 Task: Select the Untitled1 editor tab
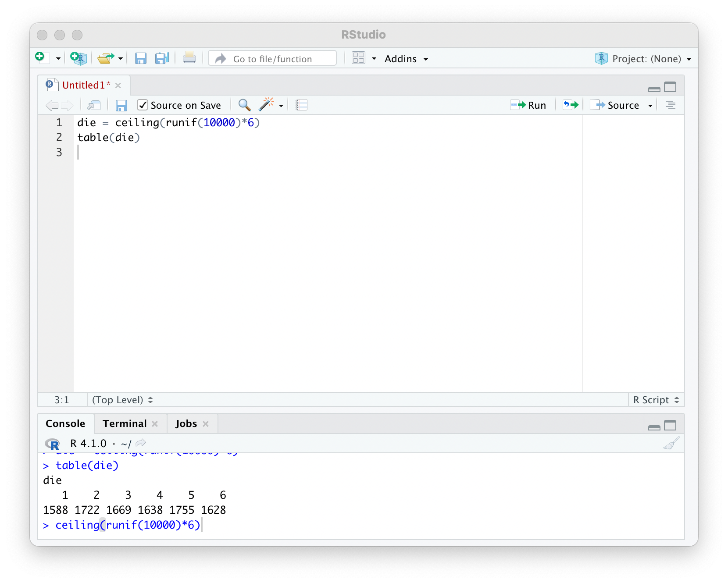coord(83,85)
